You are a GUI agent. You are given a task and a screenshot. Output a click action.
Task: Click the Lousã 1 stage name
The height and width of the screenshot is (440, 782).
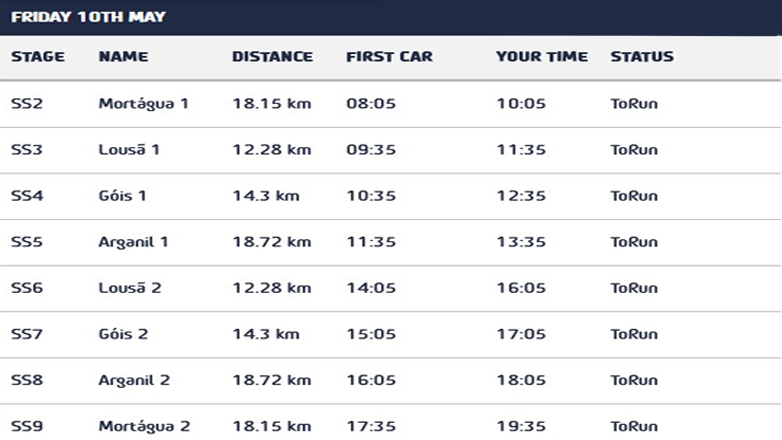pyautogui.click(x=129, y=150)
